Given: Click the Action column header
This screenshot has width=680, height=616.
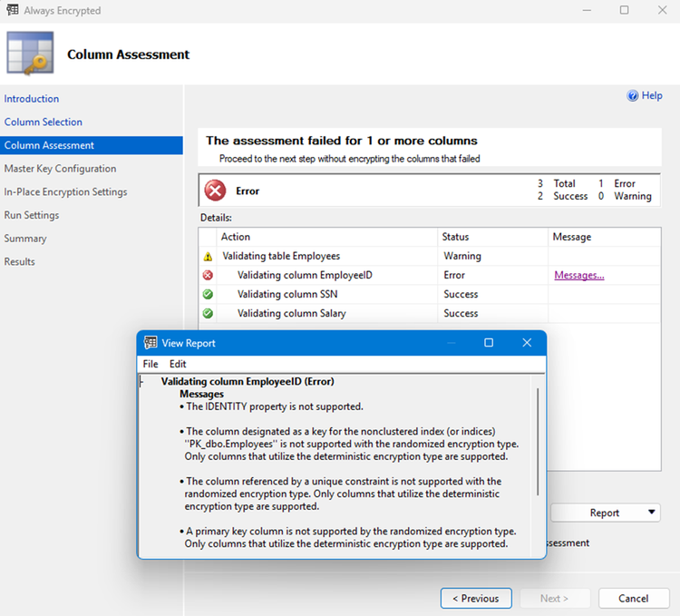Looking at the screenshot, I should click(x=327, y=237).
